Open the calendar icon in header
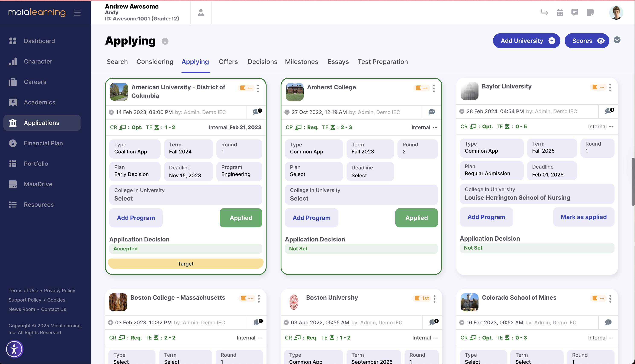The height and width of the screenshot is (364, 635). [x=560, y=13]
